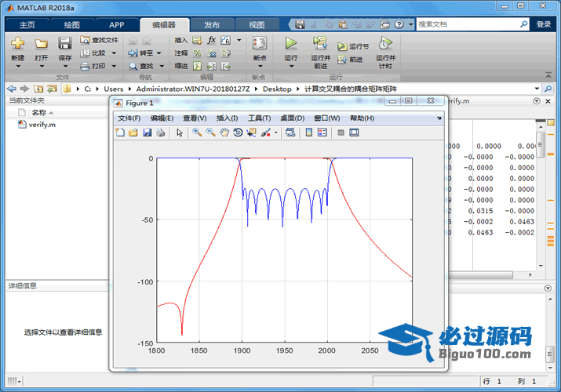Screen dimensions: 561x392
Task: Open the New (新建) dropdown arrow
Action: coord(18,66)
